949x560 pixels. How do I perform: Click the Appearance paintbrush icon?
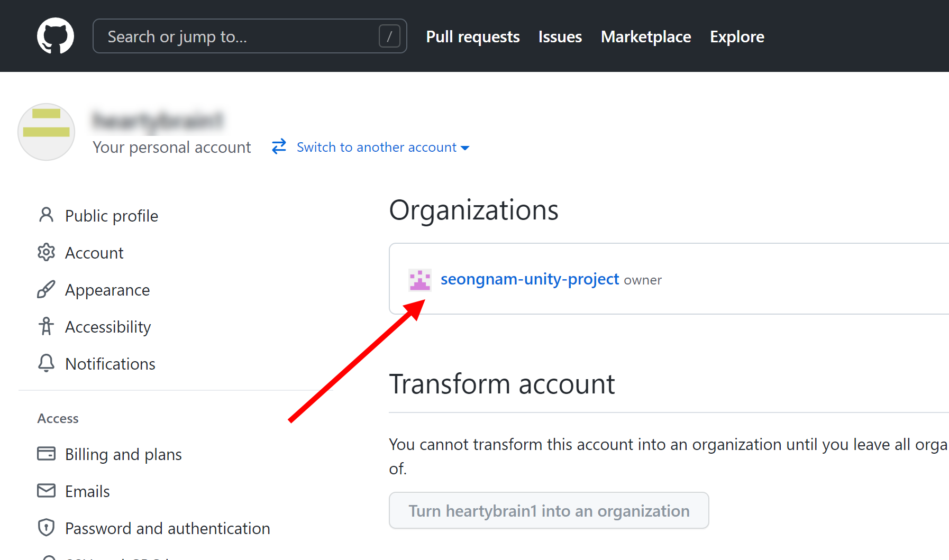[x=46, y=289]
